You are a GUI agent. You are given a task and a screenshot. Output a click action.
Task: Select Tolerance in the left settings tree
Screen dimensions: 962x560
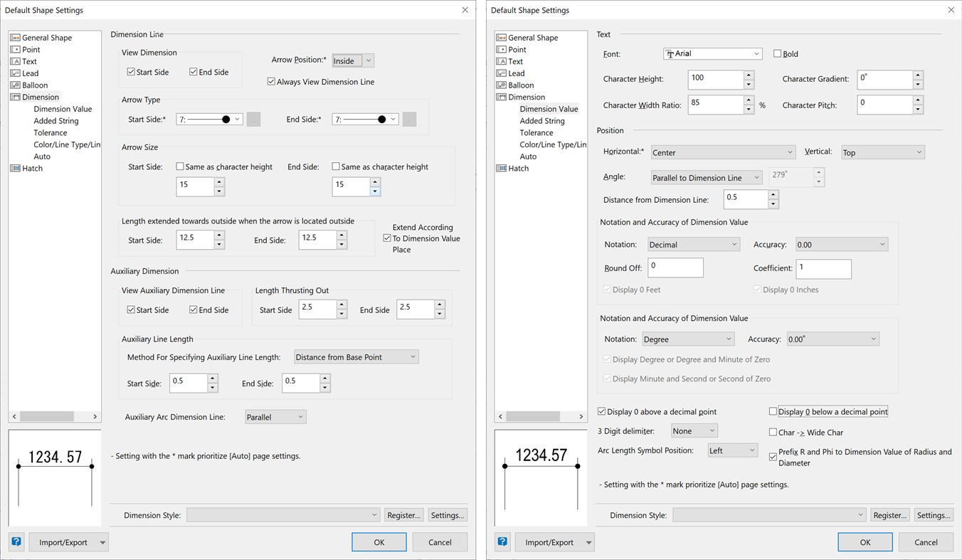pos(50,132)
